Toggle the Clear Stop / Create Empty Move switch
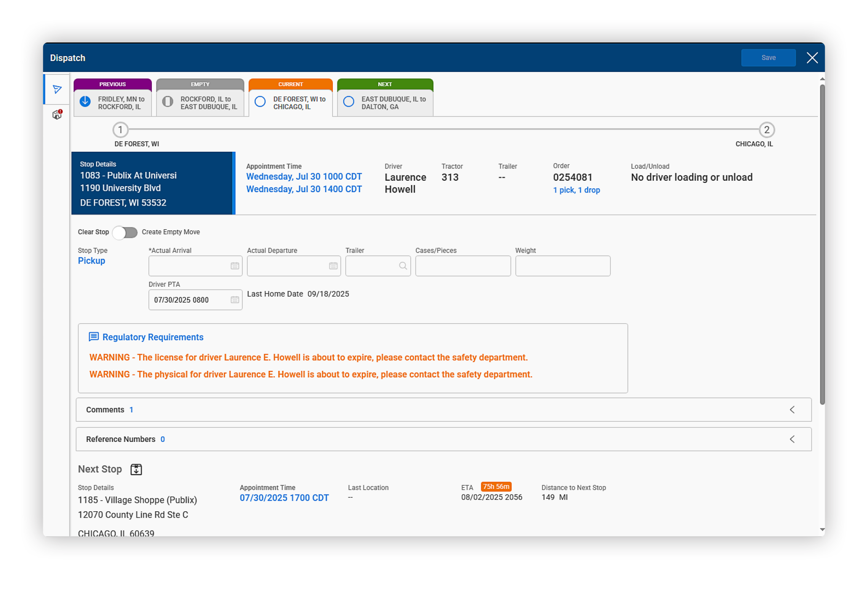The image size is (868, 592). pyautogui.click(x=125, y=233)
